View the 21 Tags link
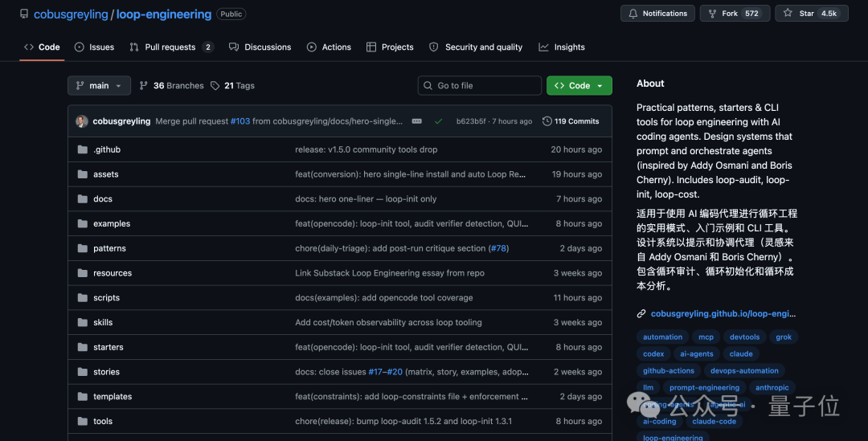The image size is (868, 441). (232, 86)
